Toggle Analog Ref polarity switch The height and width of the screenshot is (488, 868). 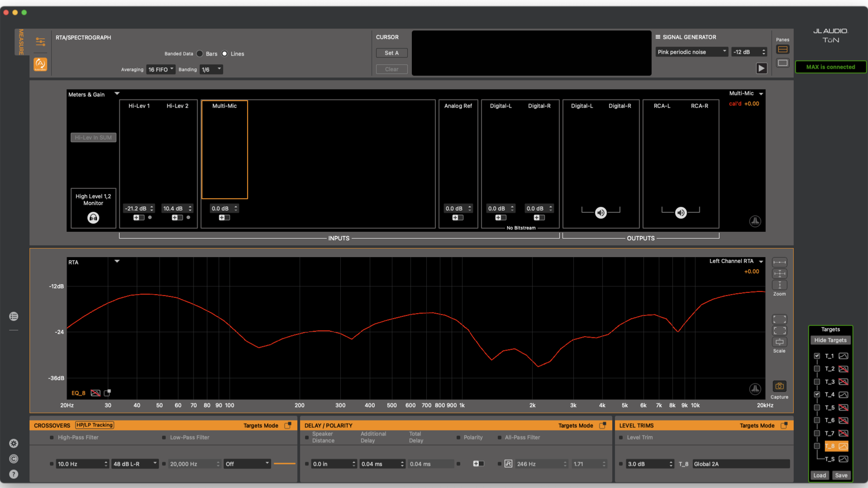coord(458,218)
